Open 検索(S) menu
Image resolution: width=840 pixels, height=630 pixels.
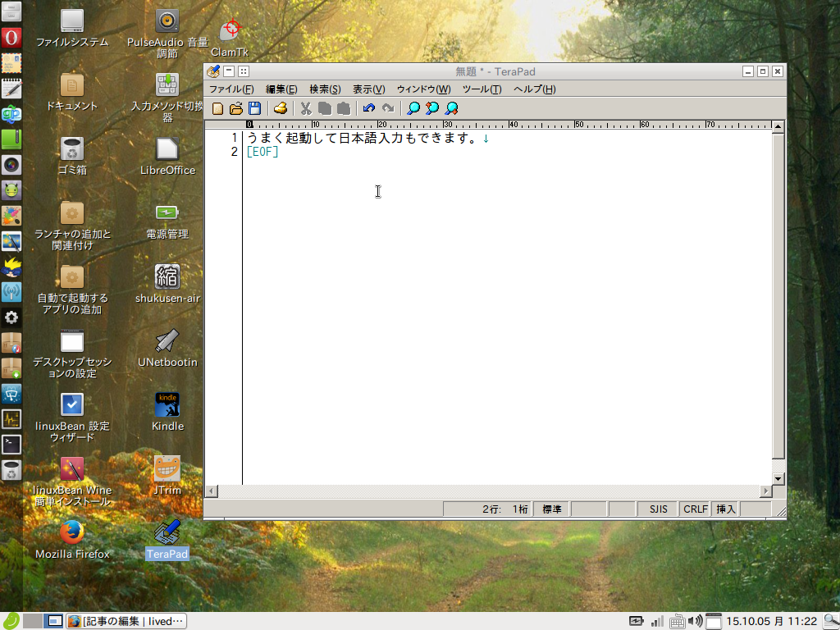(x=325, y=89)
